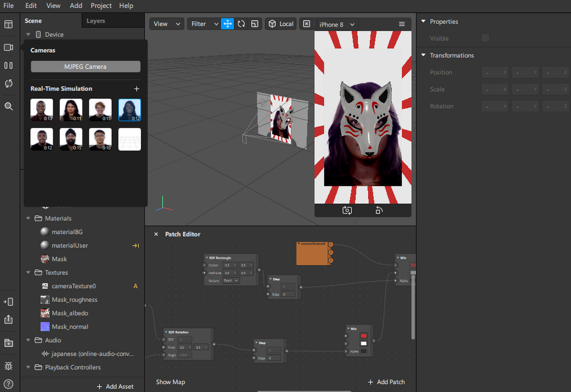Click Add Asset
Viewport: 571px width, 392px height.
click(115, 386)
